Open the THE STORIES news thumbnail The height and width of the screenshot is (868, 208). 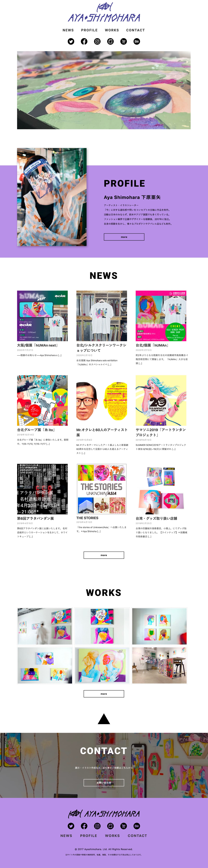point(102,489)
